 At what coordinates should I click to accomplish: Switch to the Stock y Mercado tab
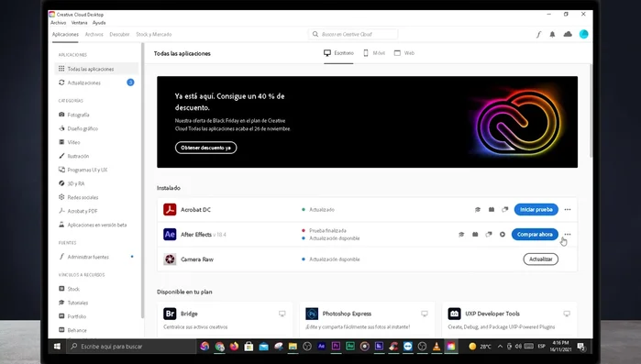tap(154, 34)
